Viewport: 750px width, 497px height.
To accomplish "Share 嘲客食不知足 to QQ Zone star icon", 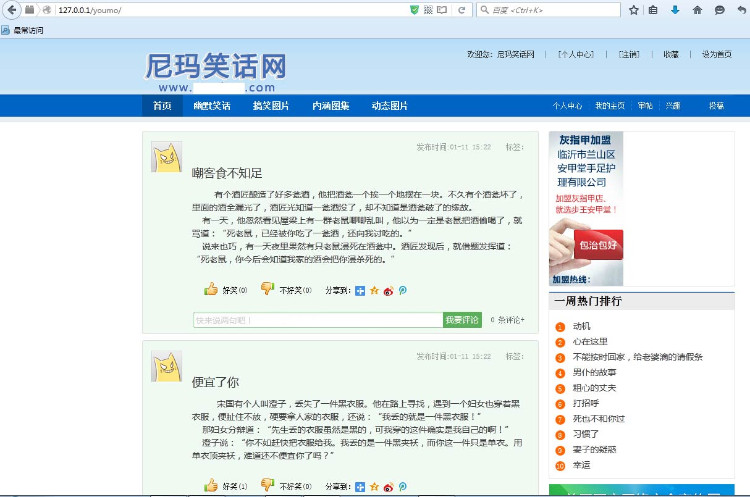I will click(x=374, y=291).
